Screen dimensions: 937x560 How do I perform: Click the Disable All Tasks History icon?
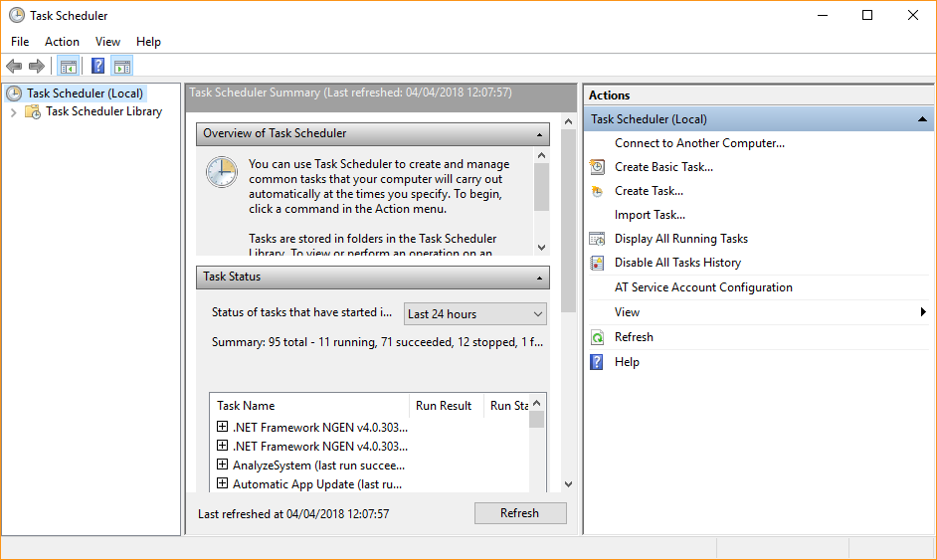[597, 263]
